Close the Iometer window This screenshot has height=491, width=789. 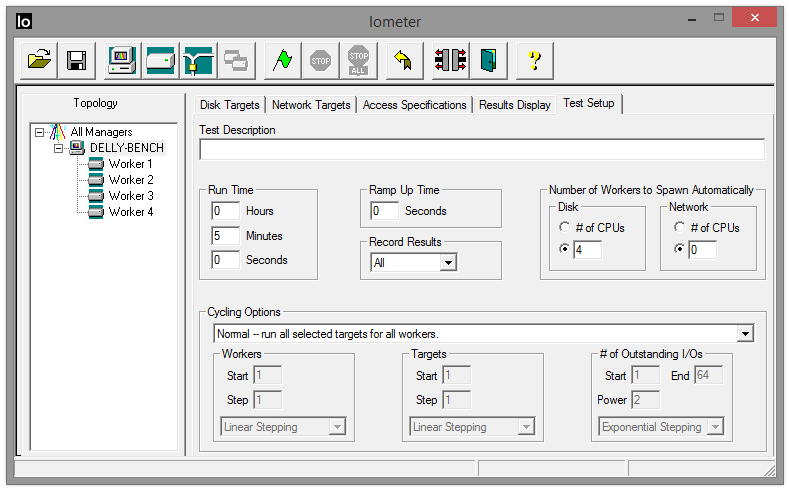pos(754,18)
